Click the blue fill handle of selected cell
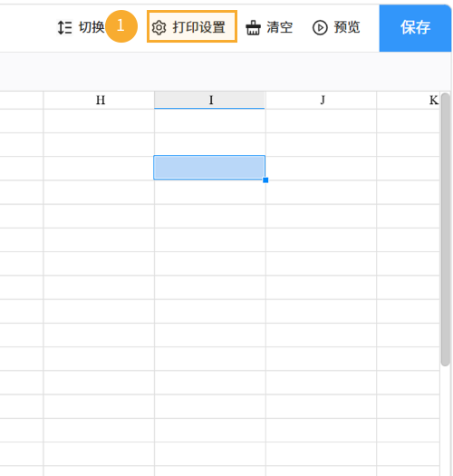 [265, 180]
